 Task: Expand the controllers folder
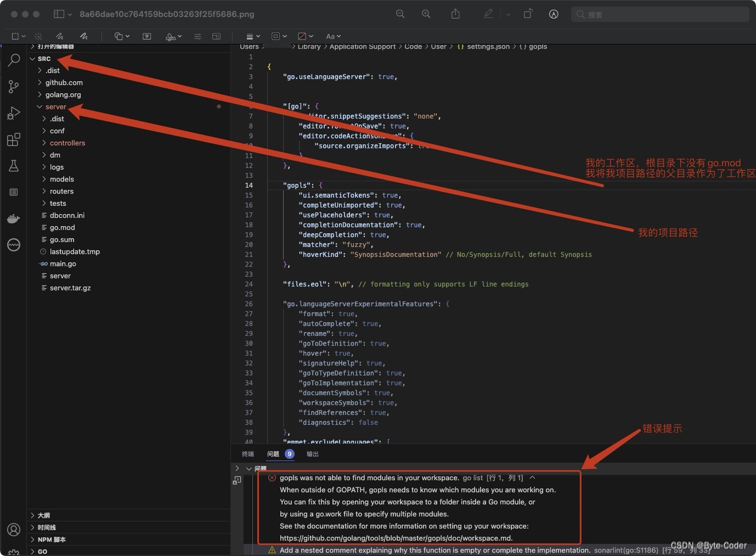point(67,143)
